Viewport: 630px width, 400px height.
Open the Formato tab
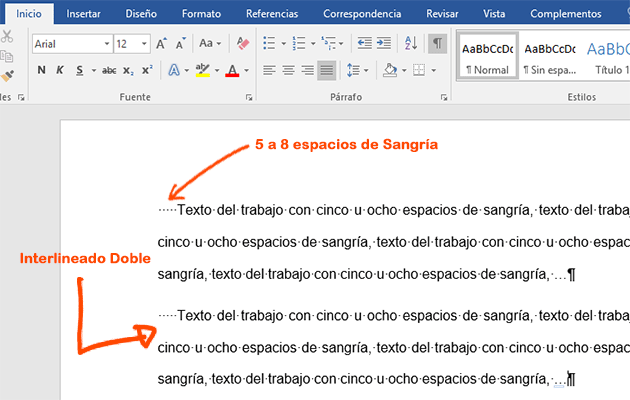(x=201, y=14)
